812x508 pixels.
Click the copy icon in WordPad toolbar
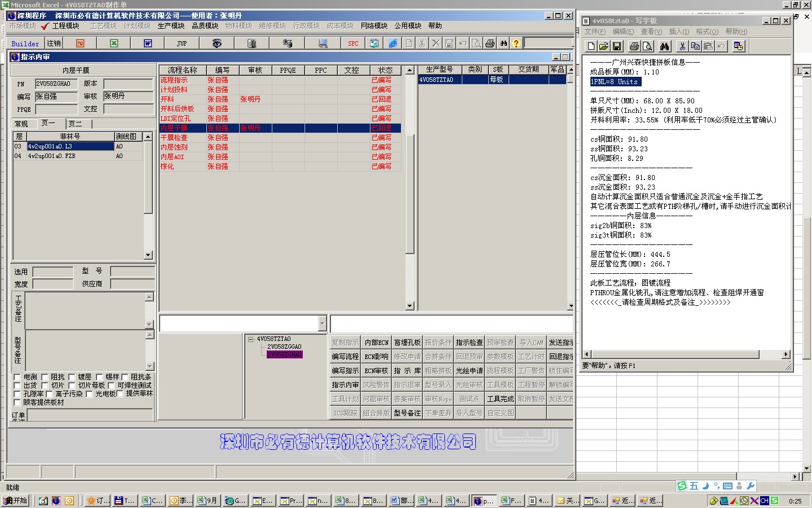pyautogui.click(x=695, y=46)
